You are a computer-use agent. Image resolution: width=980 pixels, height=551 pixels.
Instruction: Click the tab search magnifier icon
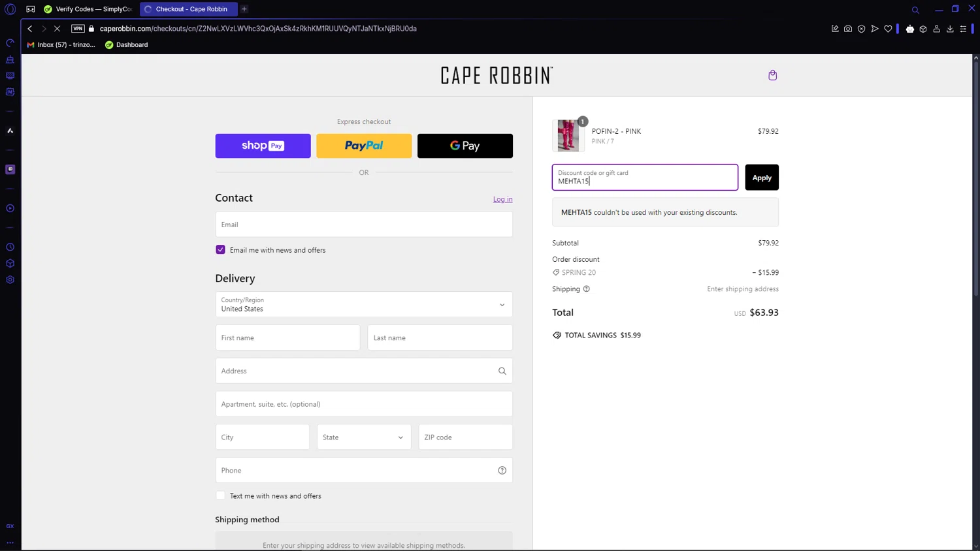pos(915,10)
